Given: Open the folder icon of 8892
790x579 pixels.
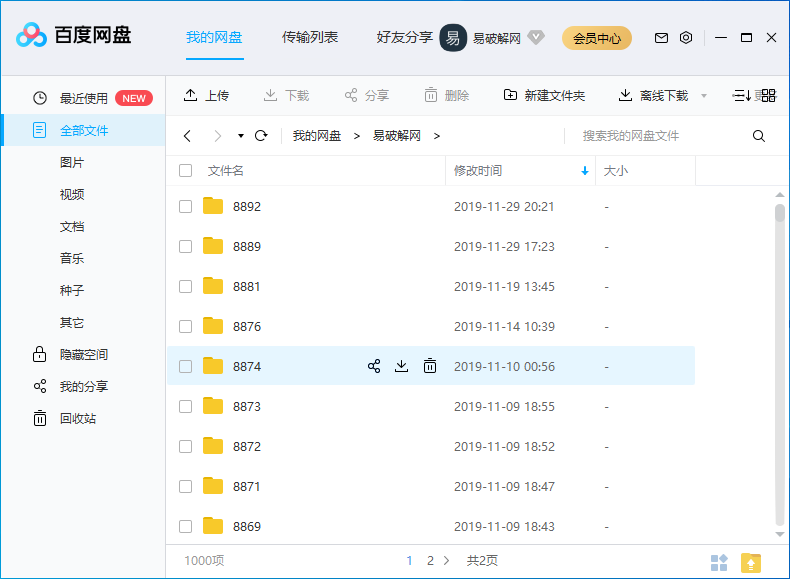Looking at the screenshot, I should point(213,206).
